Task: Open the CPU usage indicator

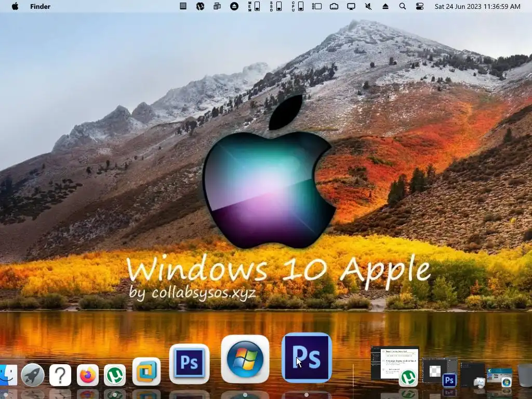Action: tap(298, 6)
